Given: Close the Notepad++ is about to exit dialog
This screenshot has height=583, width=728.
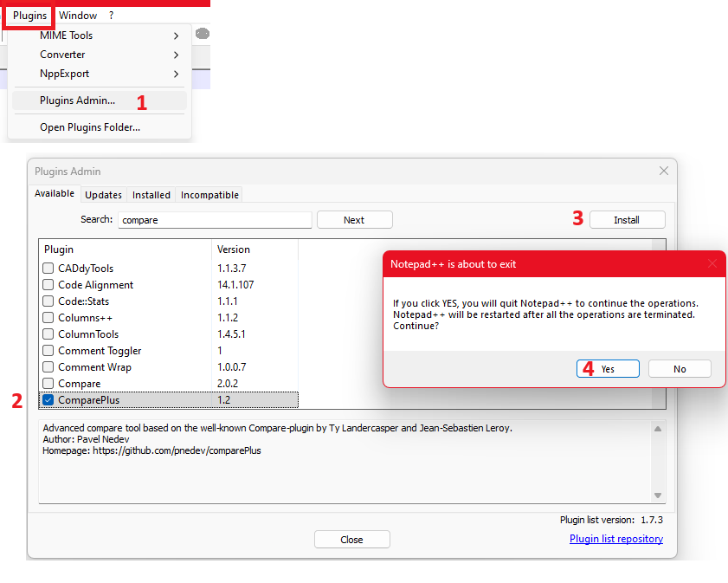Looking at the screenshot, I should point(712,264).
